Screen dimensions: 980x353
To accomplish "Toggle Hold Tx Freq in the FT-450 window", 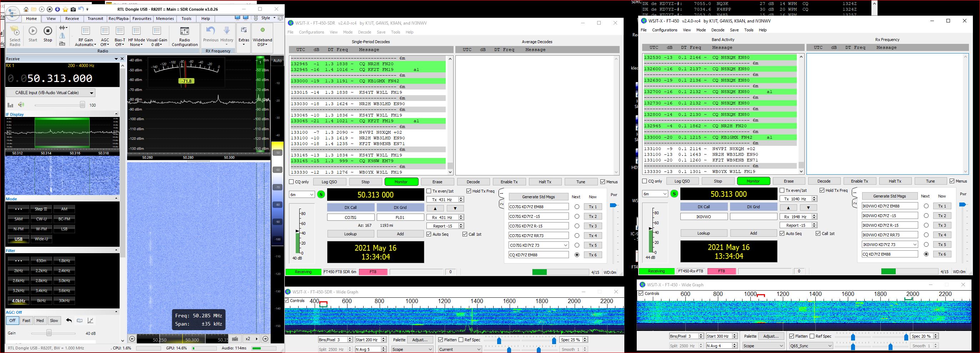I will [822, 190].
